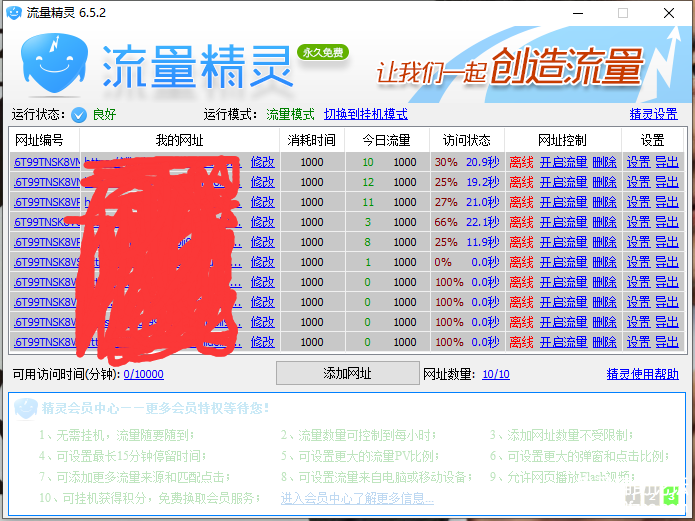Click the 我的网址 column header
Viewport: 695px width, 521px height.
[179, 141]
